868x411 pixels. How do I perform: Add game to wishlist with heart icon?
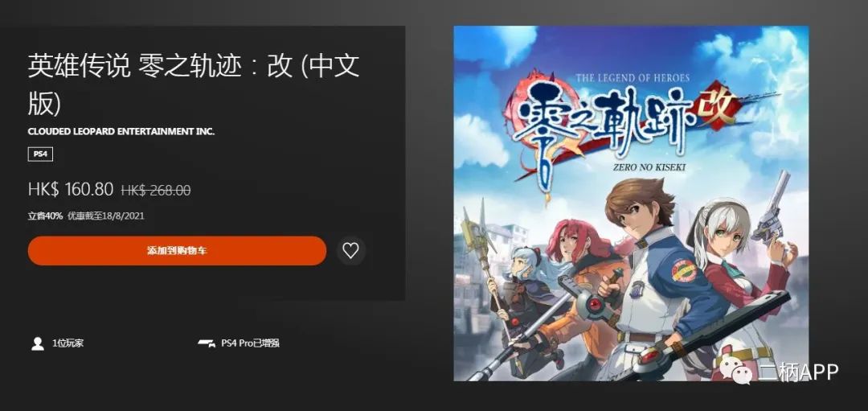(x=351, y=251)
